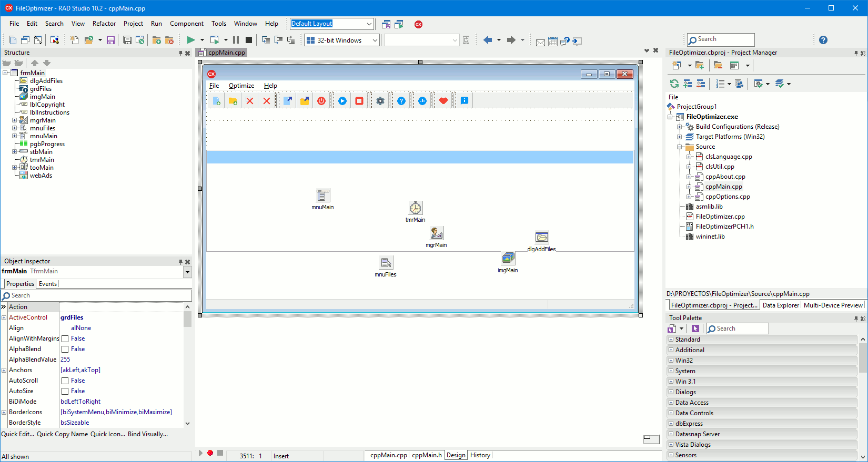Viewport: 868px width, 462px height.
Task: Click the Remove file from project icon
Action: (169, 40)
